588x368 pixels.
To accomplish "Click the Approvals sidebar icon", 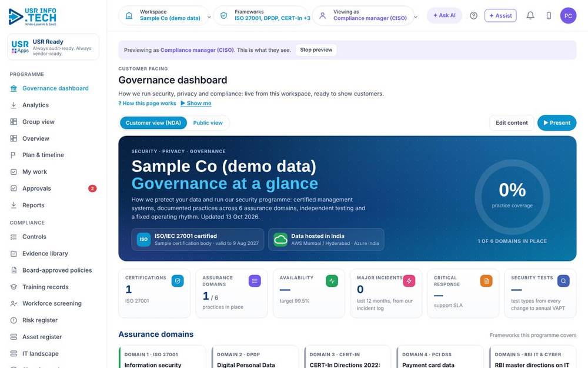I will tap(14, 188).
